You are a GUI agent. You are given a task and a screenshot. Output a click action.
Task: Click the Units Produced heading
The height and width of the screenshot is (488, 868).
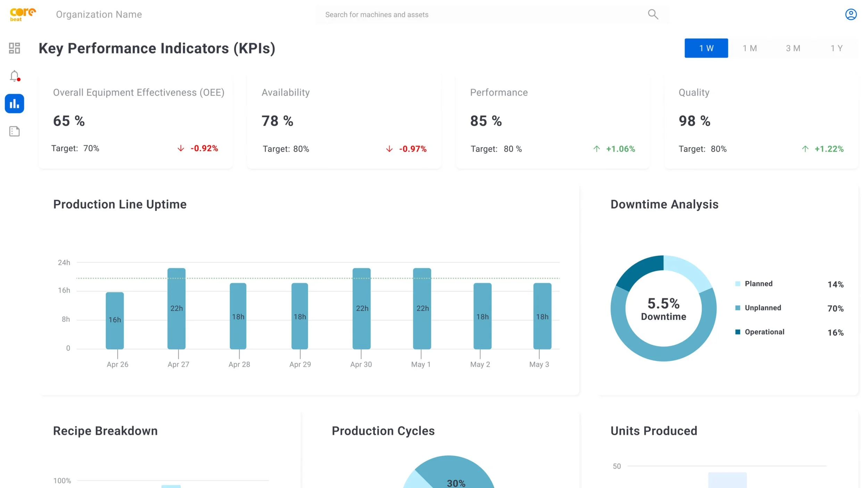[x=654, y=431]
